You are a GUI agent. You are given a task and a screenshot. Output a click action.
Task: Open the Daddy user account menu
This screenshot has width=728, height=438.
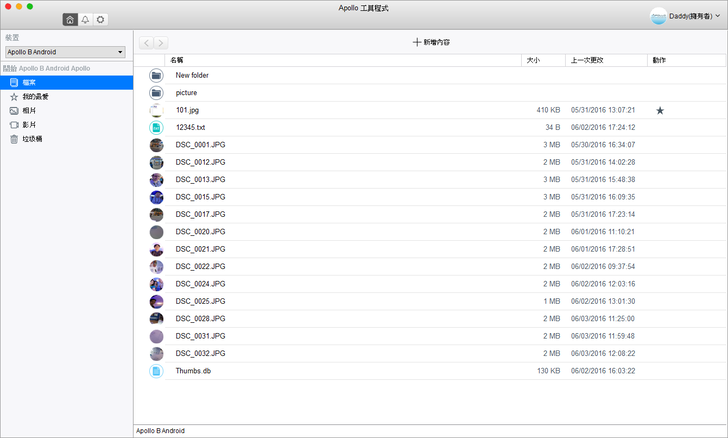tap(686, 16)
